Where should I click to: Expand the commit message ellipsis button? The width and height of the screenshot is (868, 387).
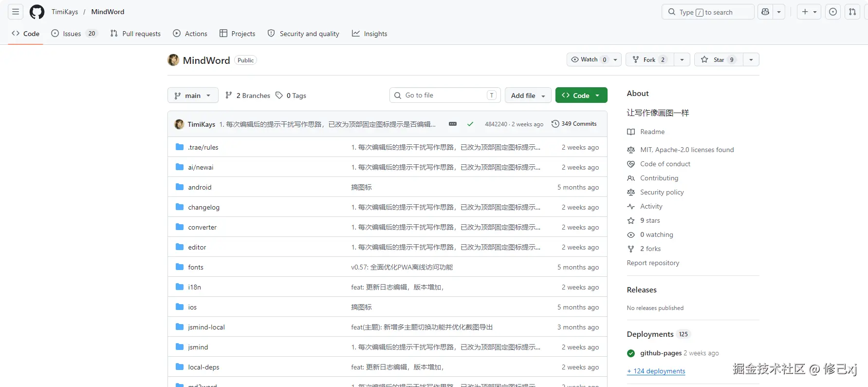pos(453,124)
